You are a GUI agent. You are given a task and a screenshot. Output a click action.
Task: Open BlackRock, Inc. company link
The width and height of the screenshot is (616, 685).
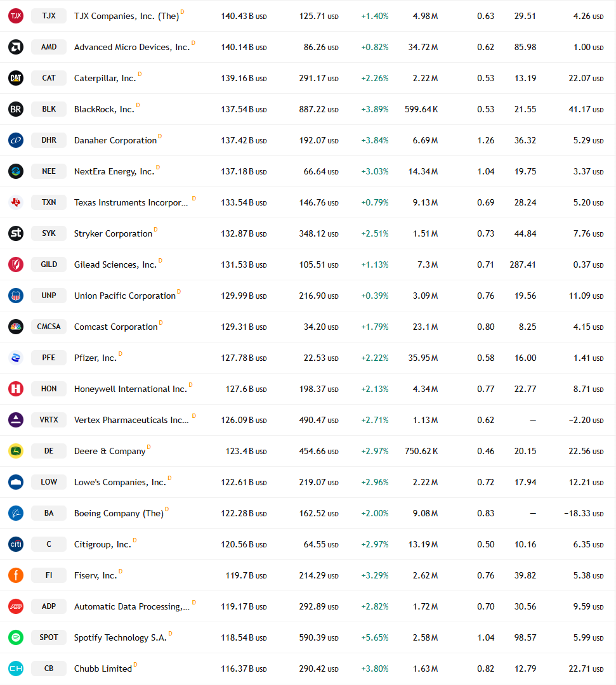[104, 109]
